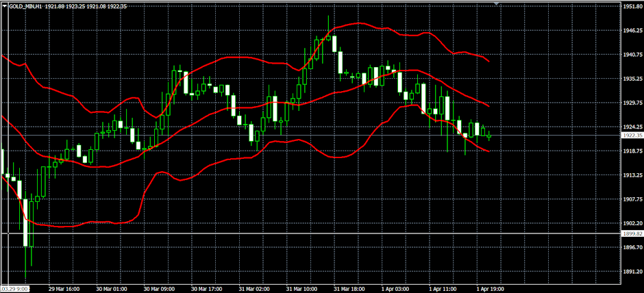Click the 1907.75 price scale label
Image resolution: width=644 pixels, height=293 pixels.
click(x=633, y=199)
